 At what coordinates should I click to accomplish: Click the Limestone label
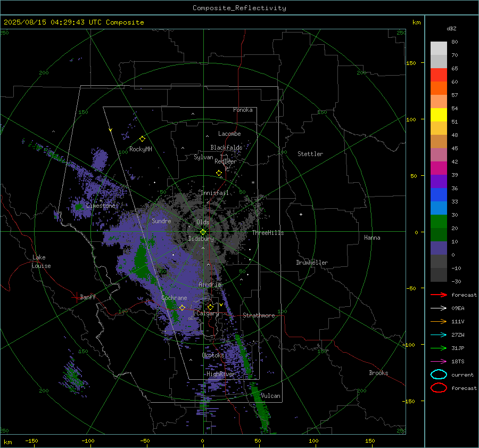pos(101,206)
